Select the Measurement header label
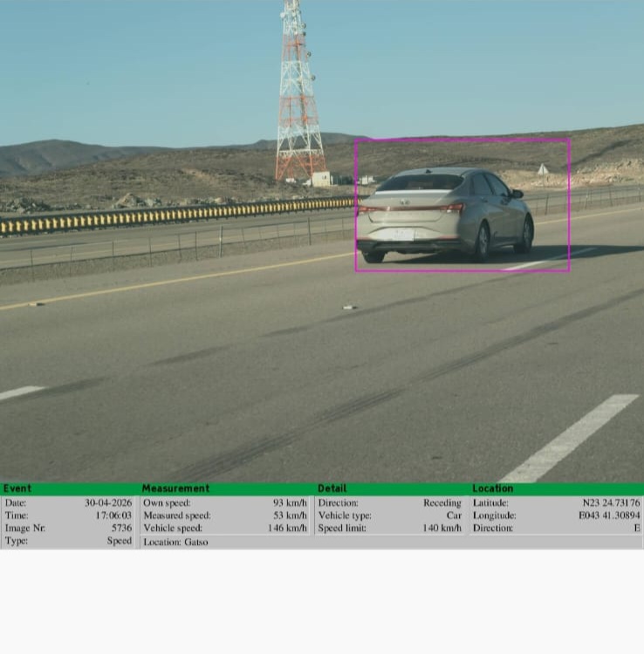644x654 pixels. tap(175, 488)
